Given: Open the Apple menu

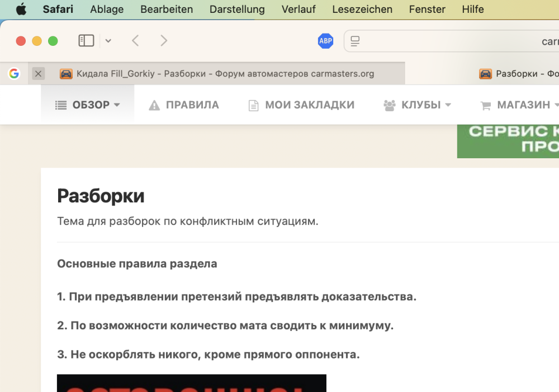Looking at the screenshot, I should 21,9.
